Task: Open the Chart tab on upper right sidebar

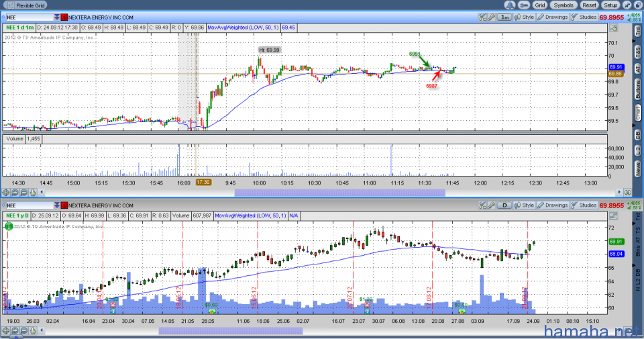Action: [x=638, y=113]
